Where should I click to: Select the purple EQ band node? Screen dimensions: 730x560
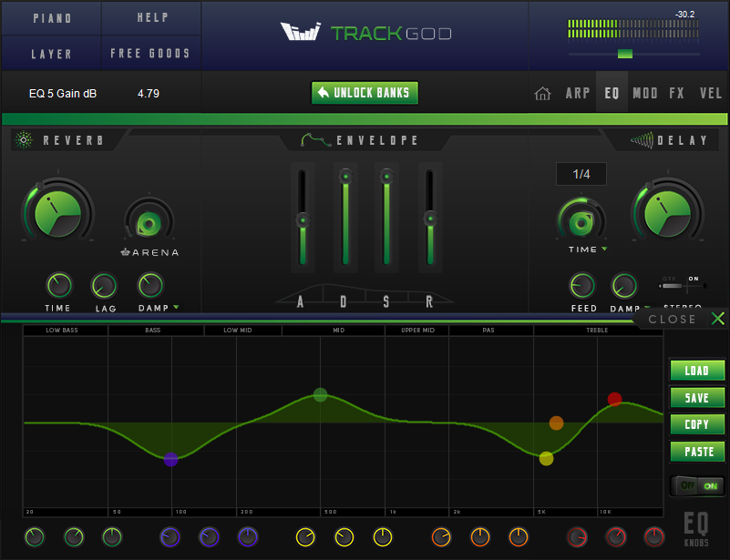click(170, 459)
